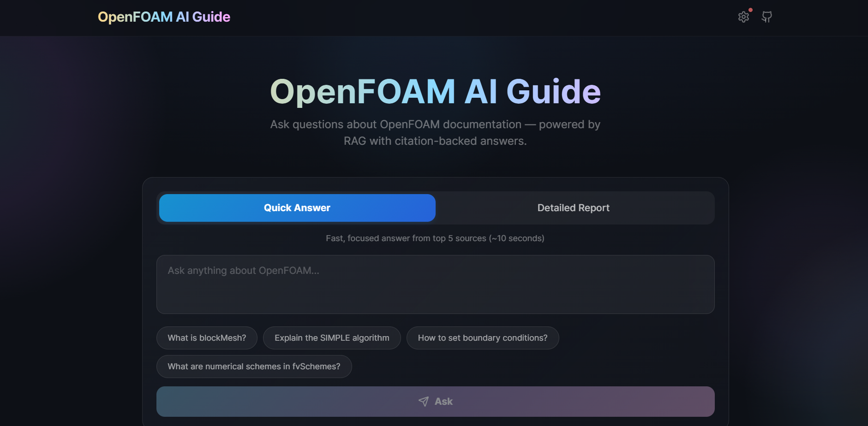Viewport: 868px width, 426px height.
Task: Select the GitHub cat icon in the header
Action: [767, 17]
